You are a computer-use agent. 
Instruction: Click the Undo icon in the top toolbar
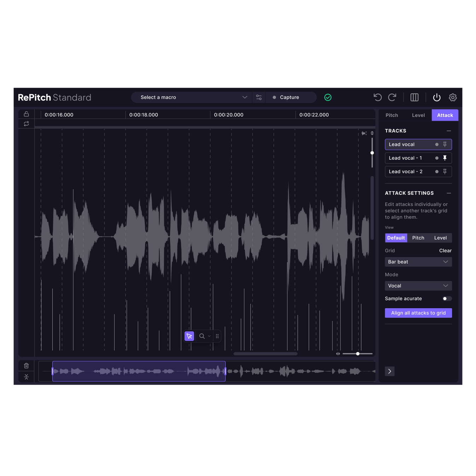[x=377, y=97]
